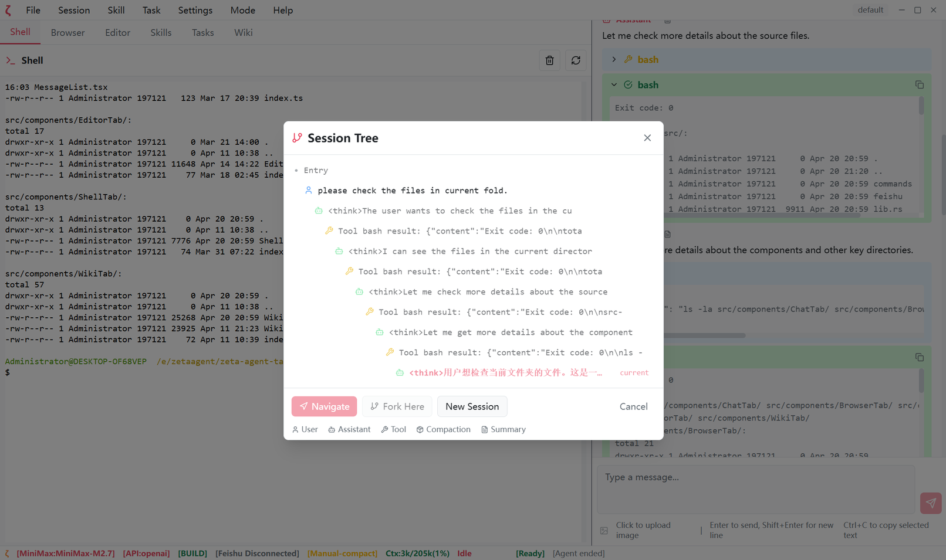
Task: Click the Fork Here button
Action: coord(397,406)
